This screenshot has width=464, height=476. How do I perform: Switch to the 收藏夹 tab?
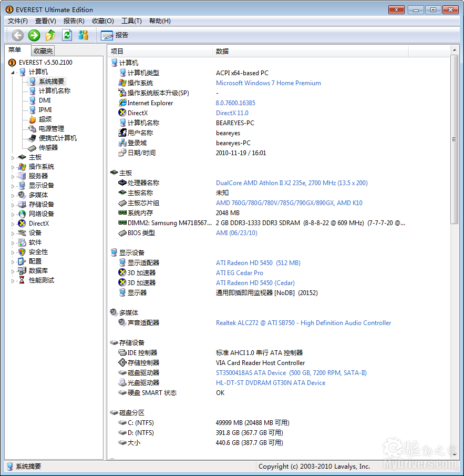click(43, 51)
